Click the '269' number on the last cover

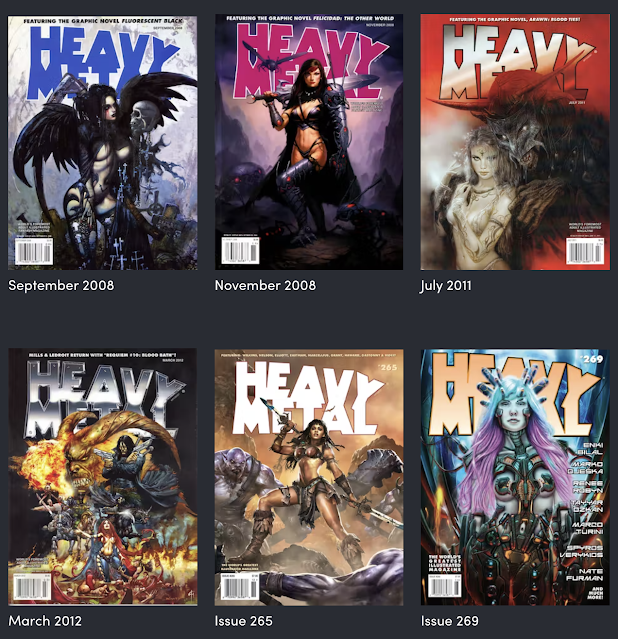point(593,359)
